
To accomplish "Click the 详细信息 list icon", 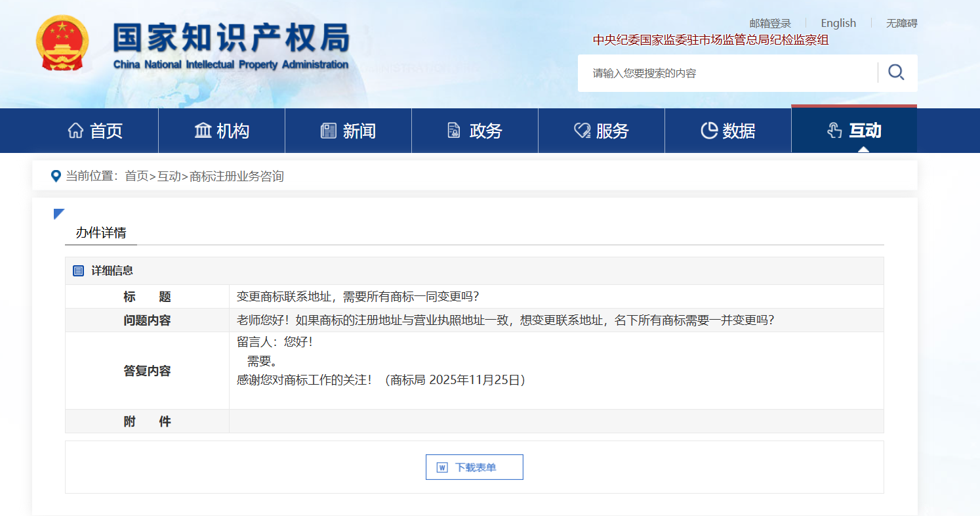I will point(78,270).
